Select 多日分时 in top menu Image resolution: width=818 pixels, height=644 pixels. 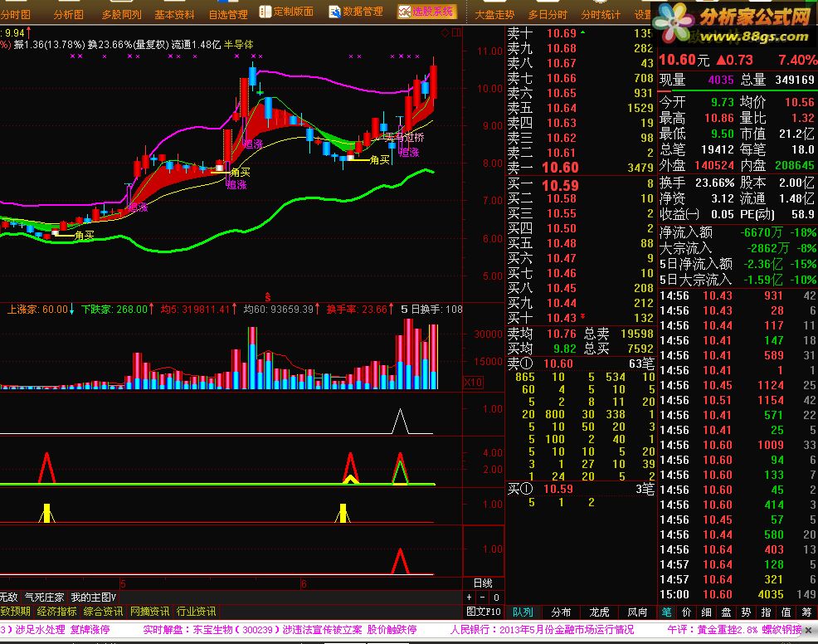pos(548,15)
